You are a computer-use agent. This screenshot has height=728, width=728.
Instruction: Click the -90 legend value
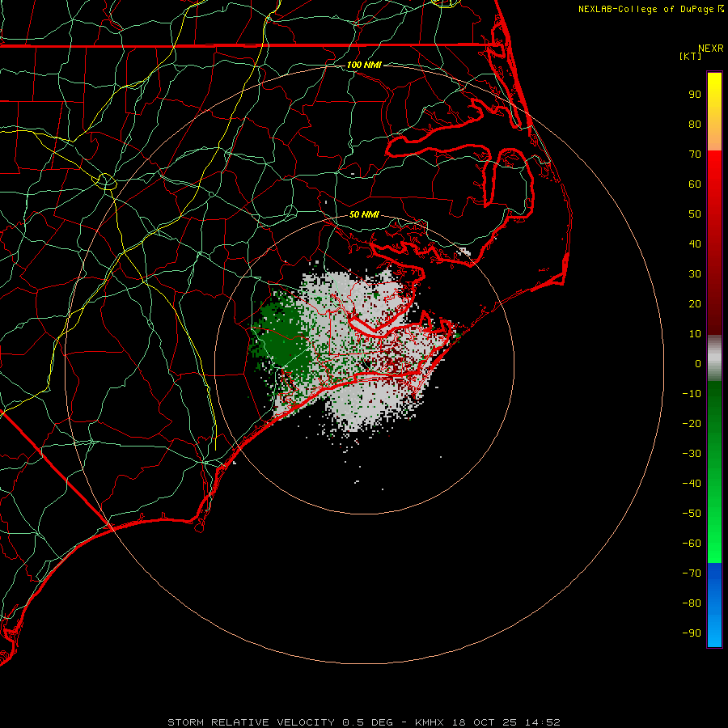[x=692, y=633]
